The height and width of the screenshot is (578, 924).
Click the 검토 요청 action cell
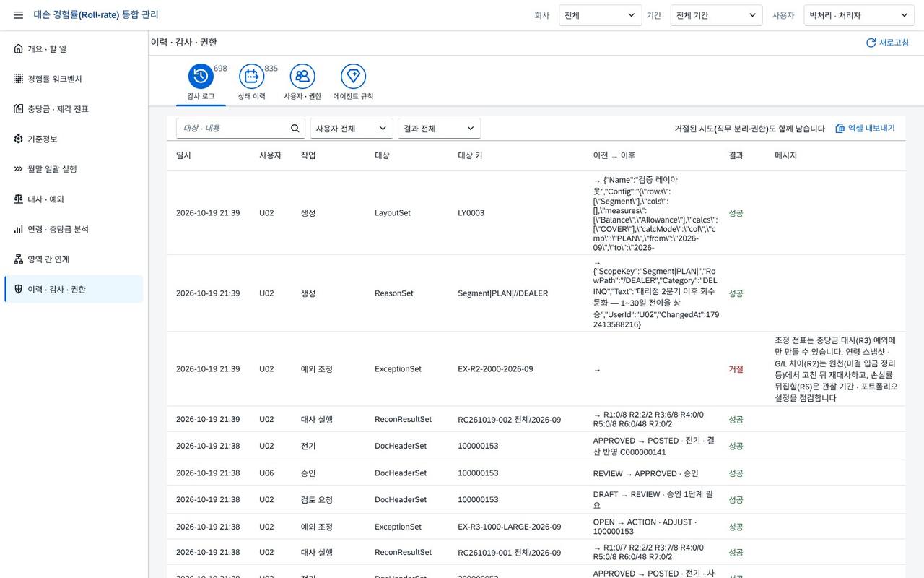click(x=317, y=499)
